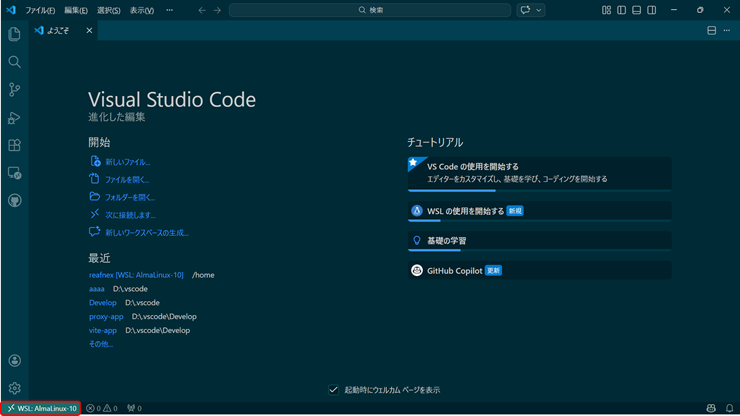Toggle the panel layout button
Screen dimensions: 740x416
tap(636, 10)
